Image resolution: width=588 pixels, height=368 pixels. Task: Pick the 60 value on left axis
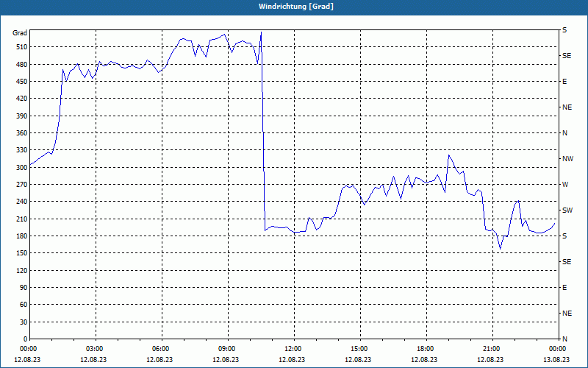24,304
